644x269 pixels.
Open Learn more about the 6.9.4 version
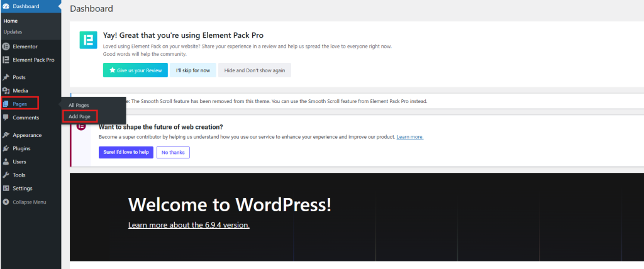click(x=189, y=225)
